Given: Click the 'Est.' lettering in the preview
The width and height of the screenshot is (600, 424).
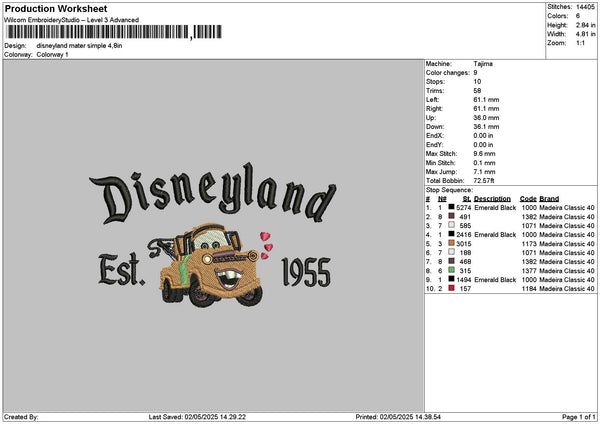Looking at the screenshot, I should pos(121,269).
